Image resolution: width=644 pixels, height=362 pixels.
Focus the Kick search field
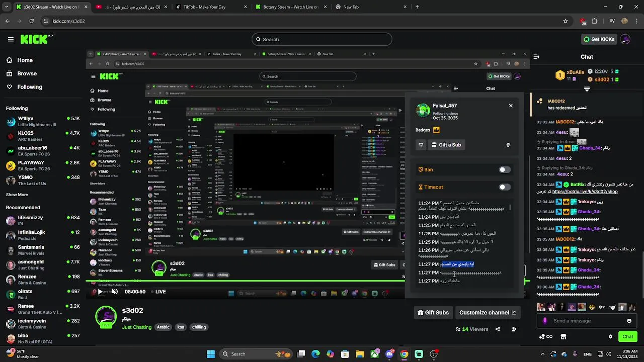coord(322,39)
